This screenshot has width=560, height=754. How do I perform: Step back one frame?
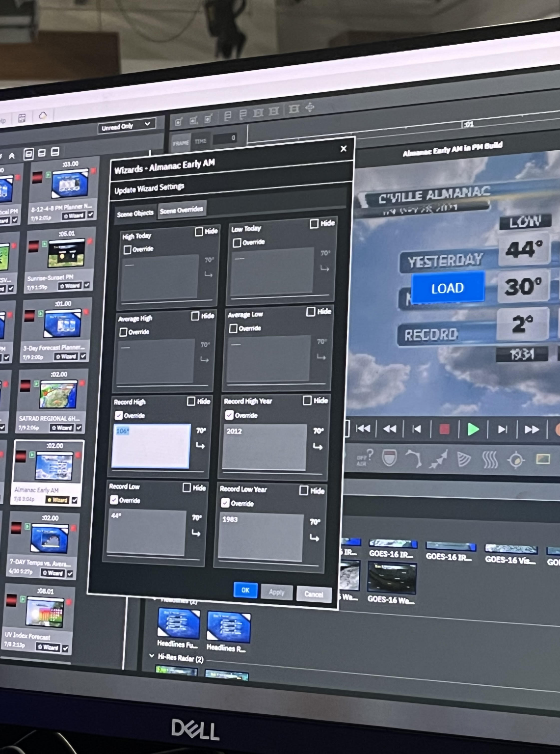[417, 430]
